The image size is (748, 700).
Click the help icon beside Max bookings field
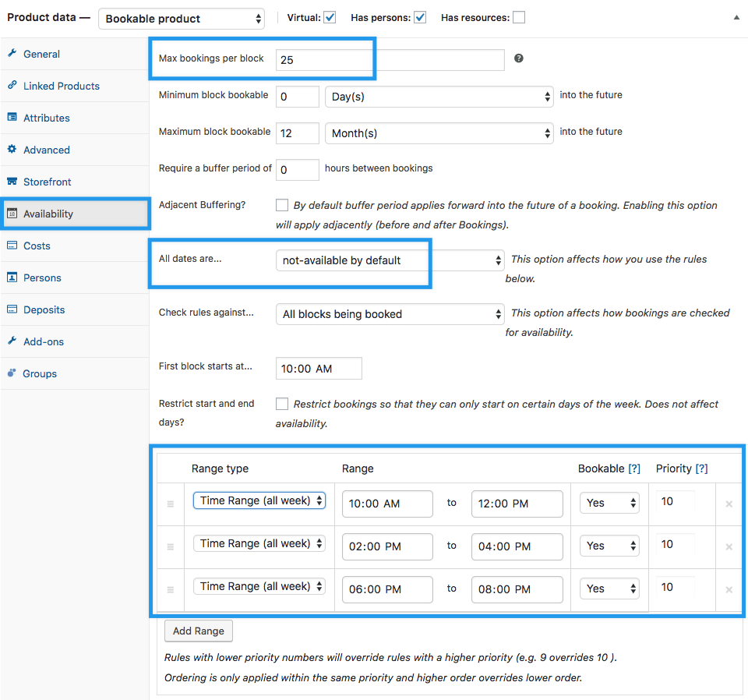519,58
